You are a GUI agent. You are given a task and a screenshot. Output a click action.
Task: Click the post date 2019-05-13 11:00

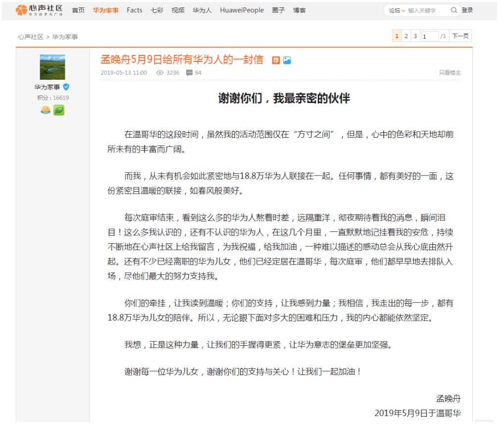[124, 73]
